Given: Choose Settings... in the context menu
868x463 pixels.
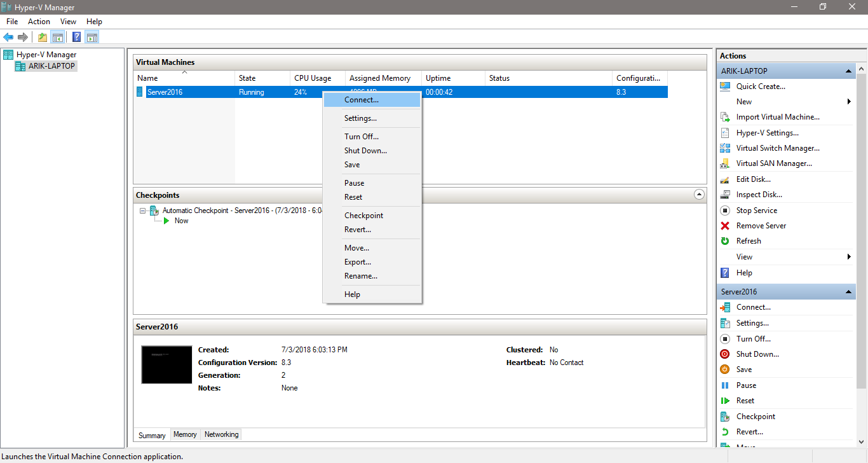Looking at the screenshot, I should tap(372, 118).
